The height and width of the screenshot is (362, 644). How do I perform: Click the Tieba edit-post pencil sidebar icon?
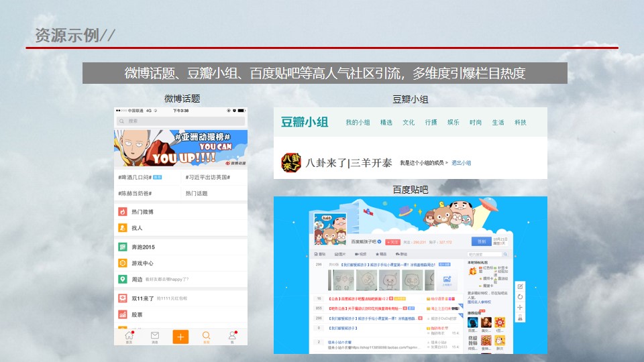click(x=520, y=286)
